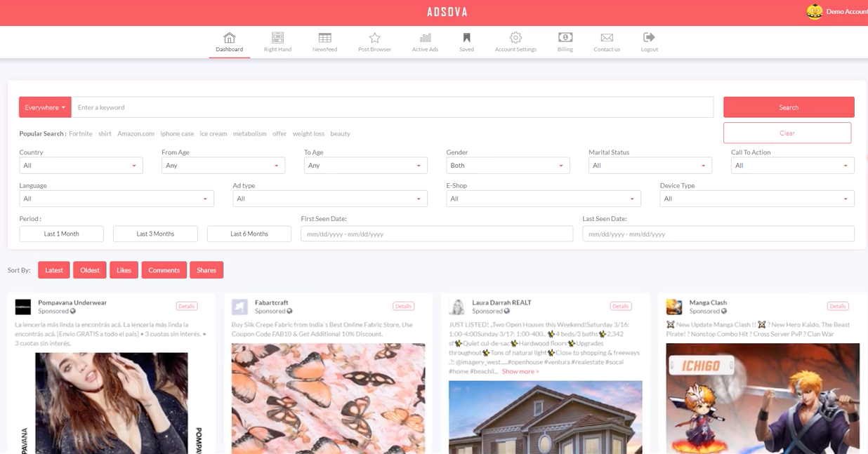The image size is (868, 454).
Task: Click the Clear button
Action: (787, 133)
